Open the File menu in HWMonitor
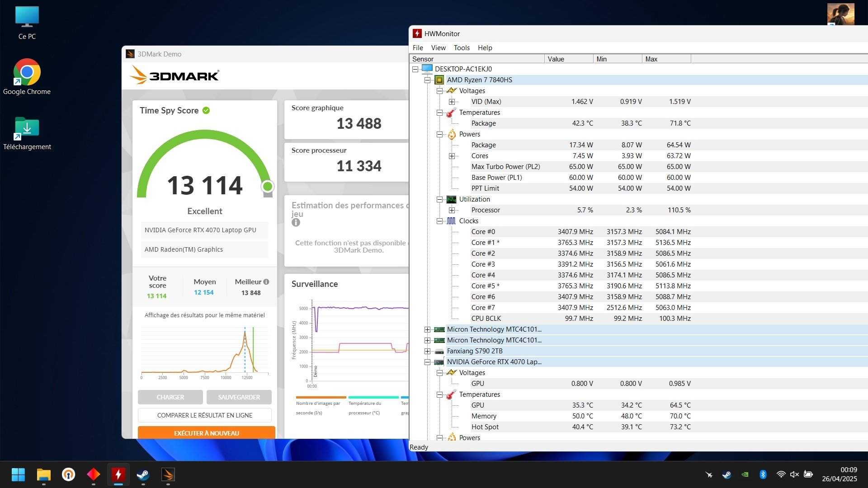 (x=418, y=47)
